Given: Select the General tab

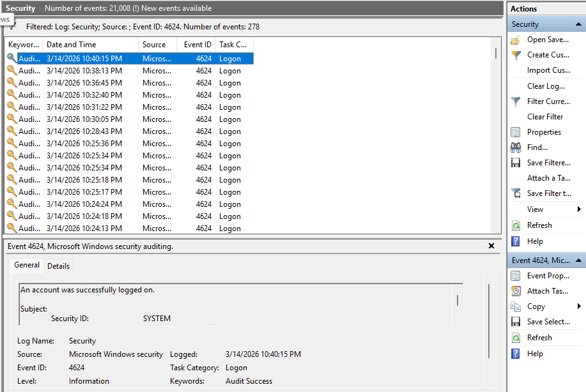Looking at the screenshot, I should 26,265.
